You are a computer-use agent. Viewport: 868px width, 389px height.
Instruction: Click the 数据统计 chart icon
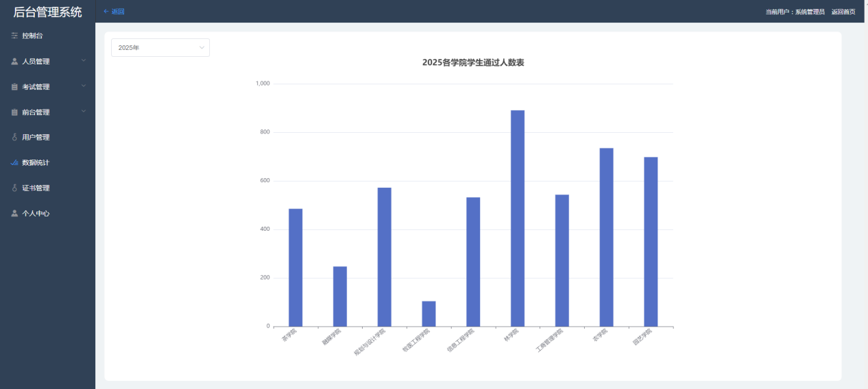tap(14, 163)
